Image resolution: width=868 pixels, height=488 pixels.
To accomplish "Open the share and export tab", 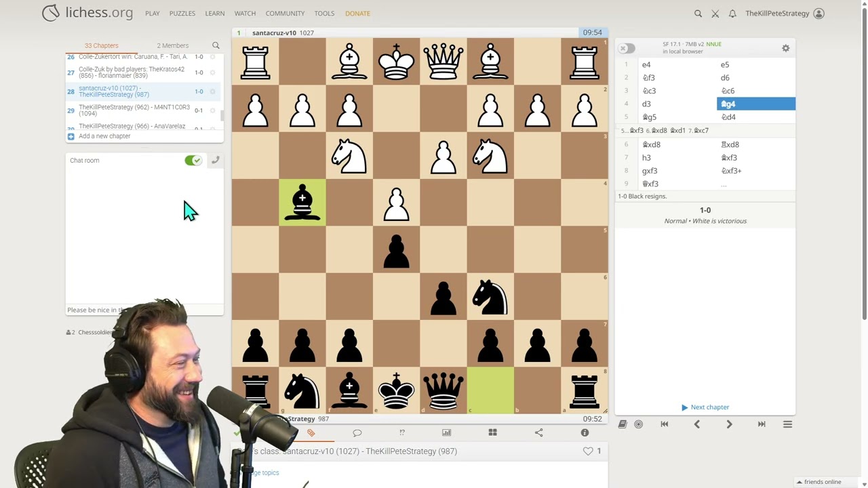I will tap(539, 433).
